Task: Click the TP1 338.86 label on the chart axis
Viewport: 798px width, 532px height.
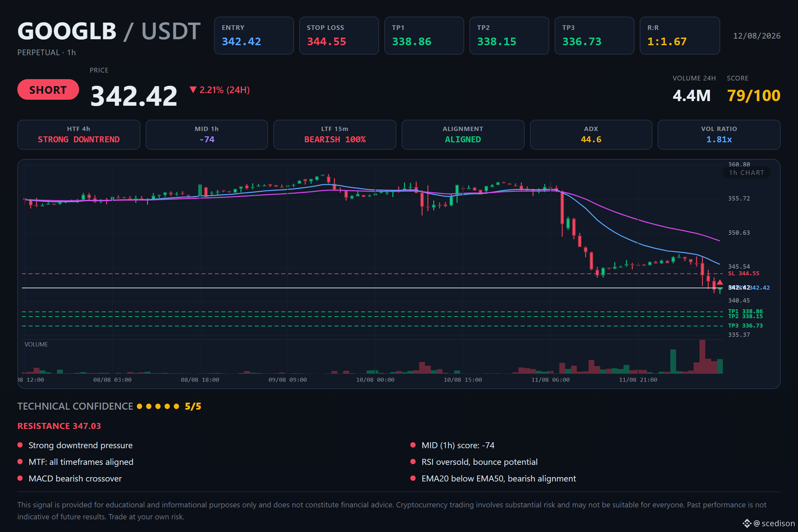Action: point(745,312)
